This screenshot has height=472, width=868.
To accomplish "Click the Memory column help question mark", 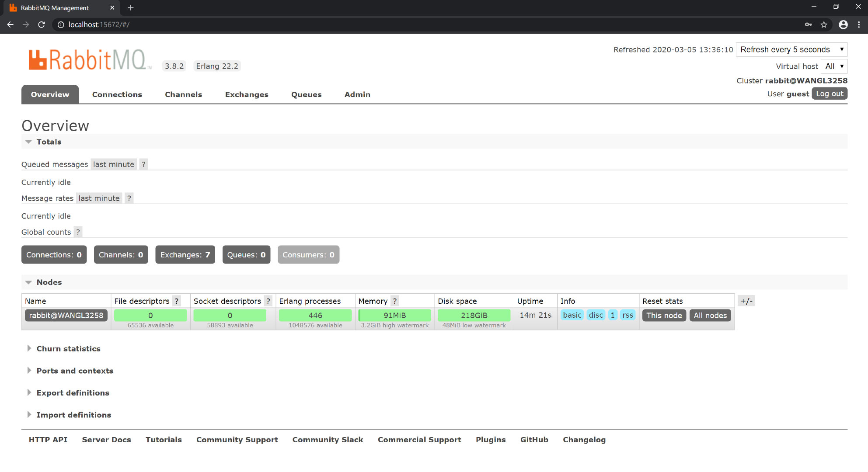I will point(394,301).
